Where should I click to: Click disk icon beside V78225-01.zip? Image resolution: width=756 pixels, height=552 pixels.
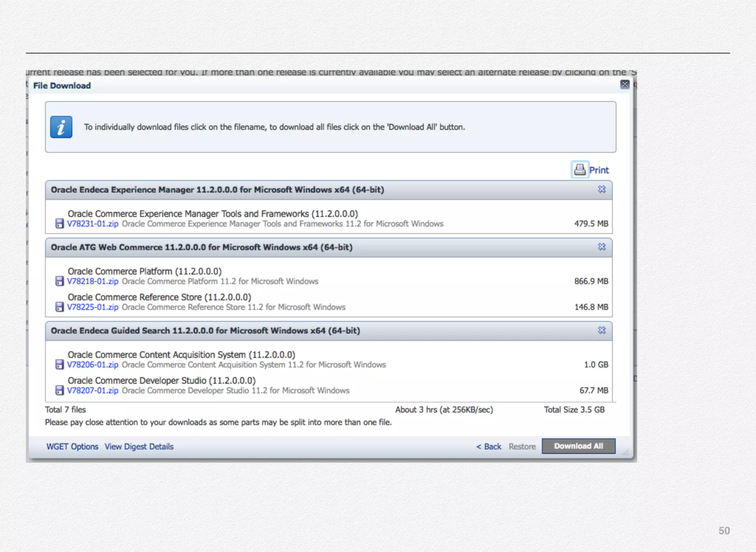click(59, 307)
